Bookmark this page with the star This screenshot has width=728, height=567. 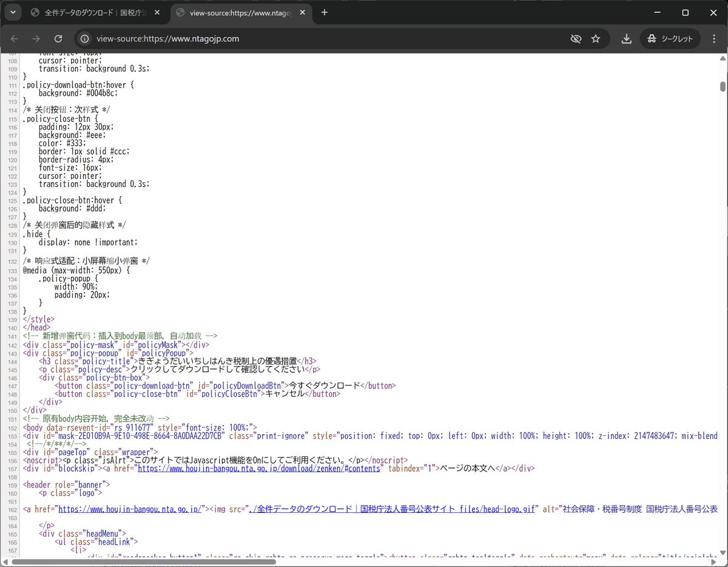coord(596,39)
